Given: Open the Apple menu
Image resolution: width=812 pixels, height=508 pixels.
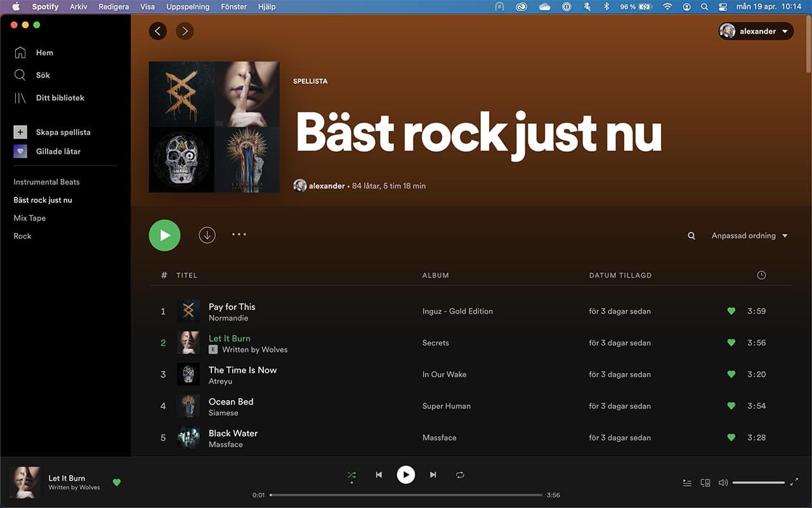Looking at the screenshot, I should pyautogui.click(x=16, y=6).
